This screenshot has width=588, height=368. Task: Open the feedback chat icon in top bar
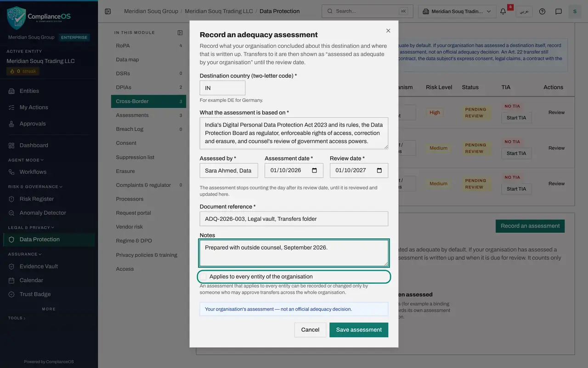pyautogui.click(x=559, y=11)
